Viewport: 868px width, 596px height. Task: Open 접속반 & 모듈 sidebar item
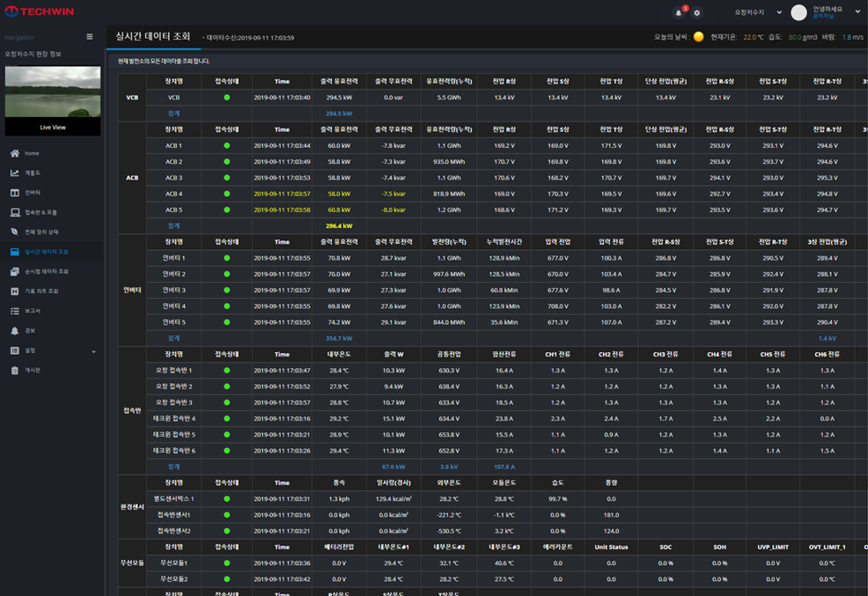pyautogui.click(x=40, y=212)
